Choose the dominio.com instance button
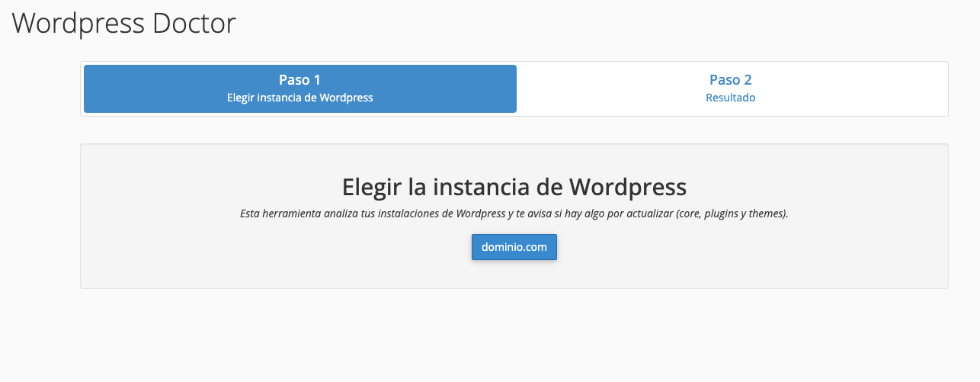This screenshot has width=980, height=382. click(514, 247)
